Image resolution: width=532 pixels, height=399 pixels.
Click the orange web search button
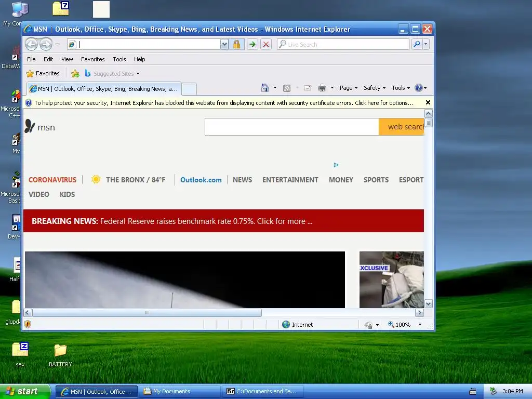402,127
